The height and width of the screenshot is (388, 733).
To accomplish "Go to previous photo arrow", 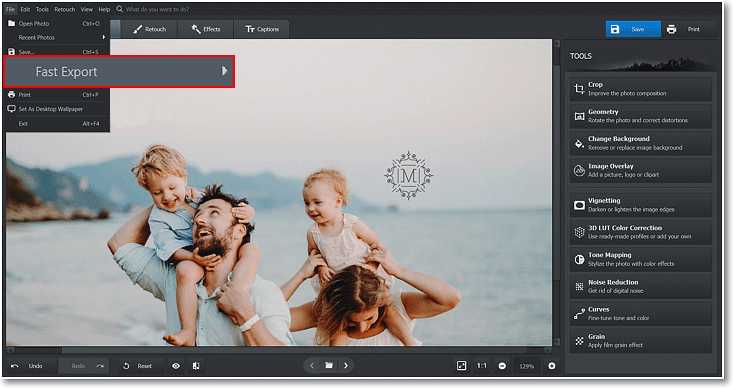I will (x=312, y=366).
